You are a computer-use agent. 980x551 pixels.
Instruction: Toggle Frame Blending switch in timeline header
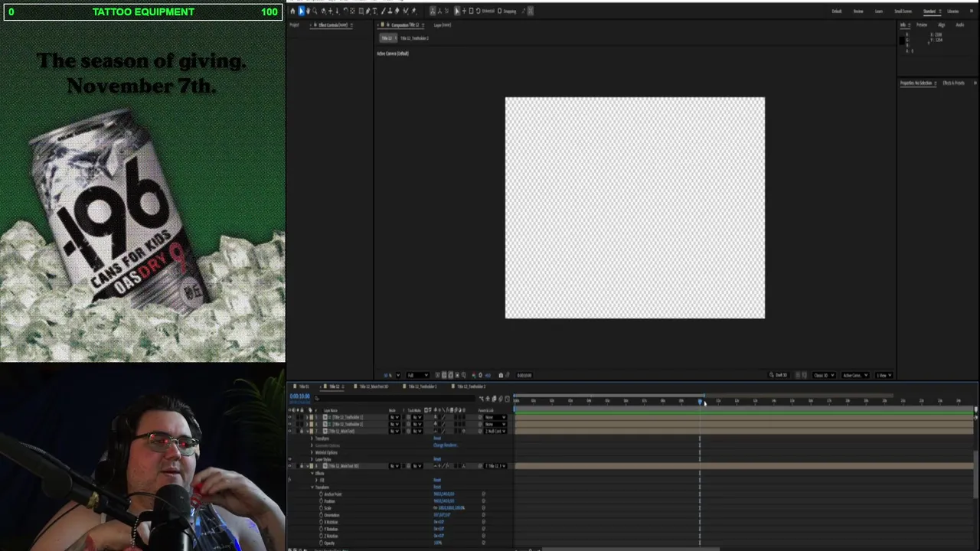coord(494,399)
